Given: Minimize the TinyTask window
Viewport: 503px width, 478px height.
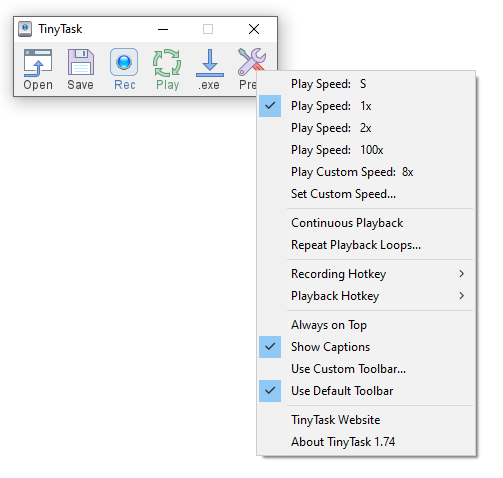Looking at the screenshot, I should [x=163, y=29].
